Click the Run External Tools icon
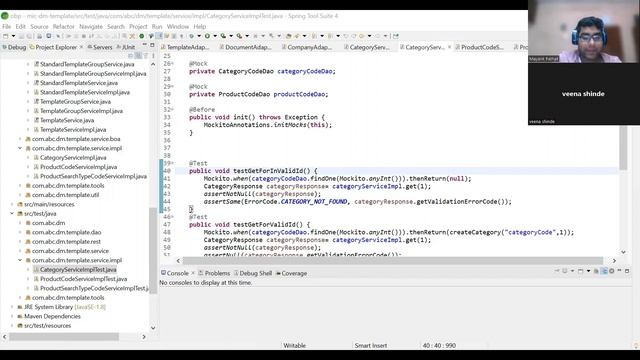Screen dimensions: 640x360 pyautogui.click(x=239, y=36)
